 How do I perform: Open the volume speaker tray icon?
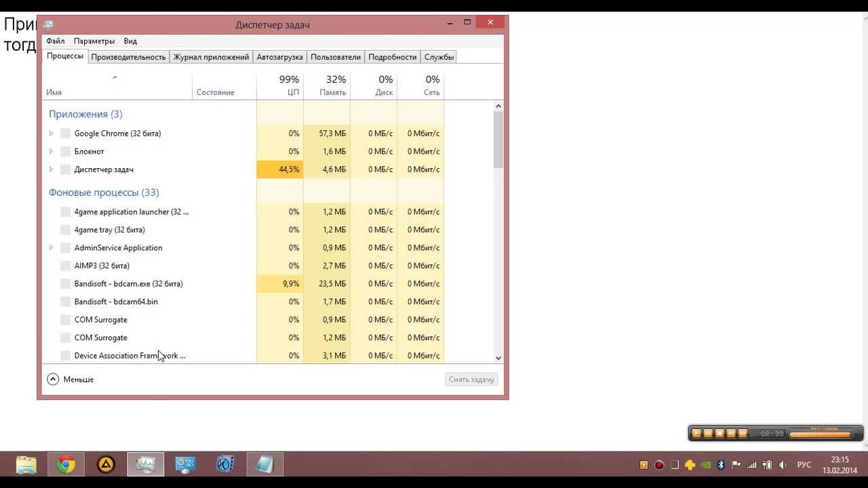point(783,465)
